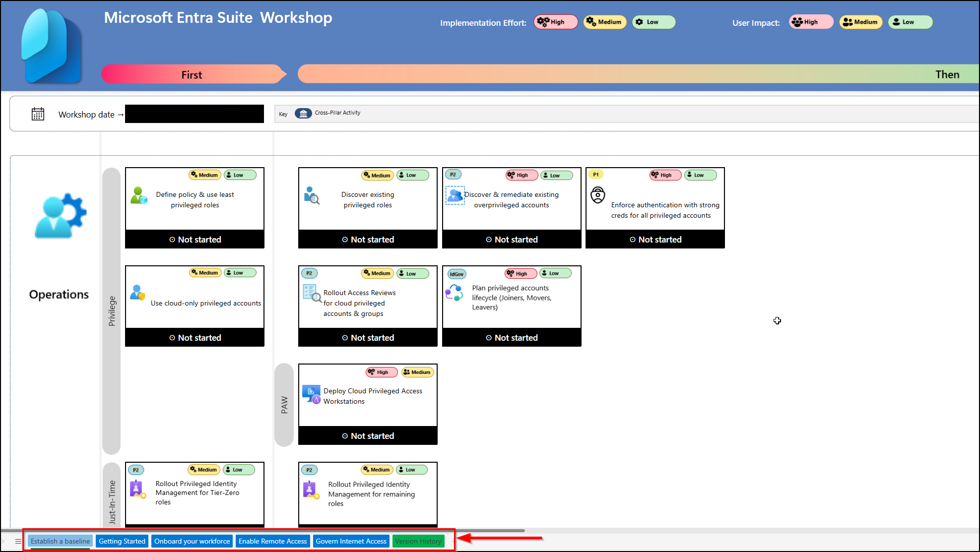
Task: Open status dropdown under Discover existing privileged roles
Action: 368,240
